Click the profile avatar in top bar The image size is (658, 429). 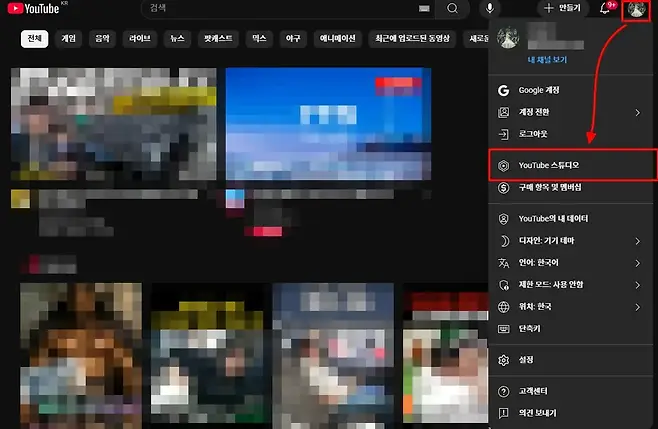pyautogui.click(x=636, y=9)
